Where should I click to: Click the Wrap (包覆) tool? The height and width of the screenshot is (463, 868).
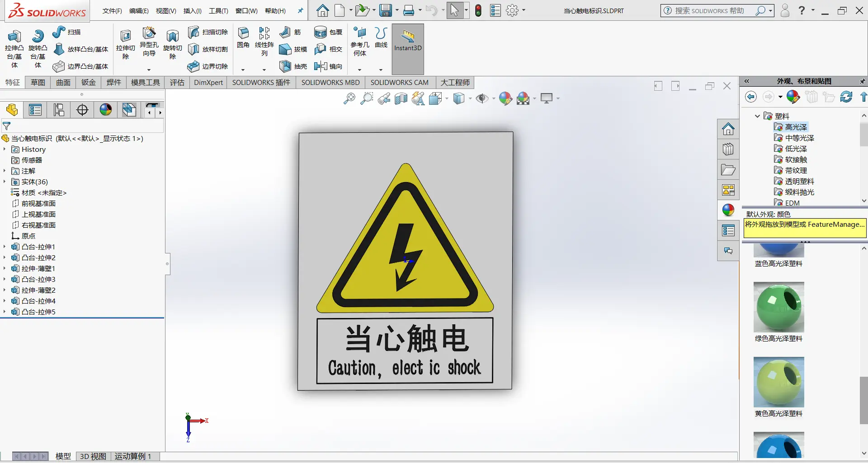tap(328, 32)
